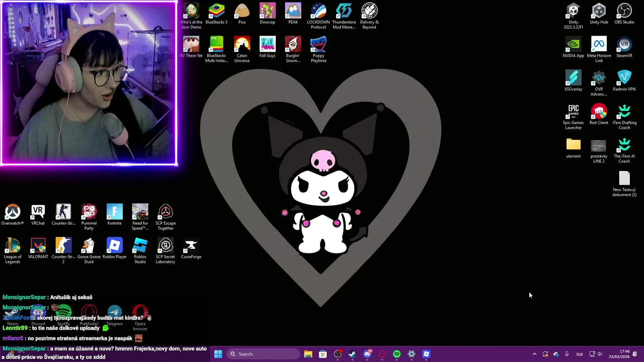Open OBS Studio taskbar icon
This screenshot has width=644, height=362.
click(338, 354)
